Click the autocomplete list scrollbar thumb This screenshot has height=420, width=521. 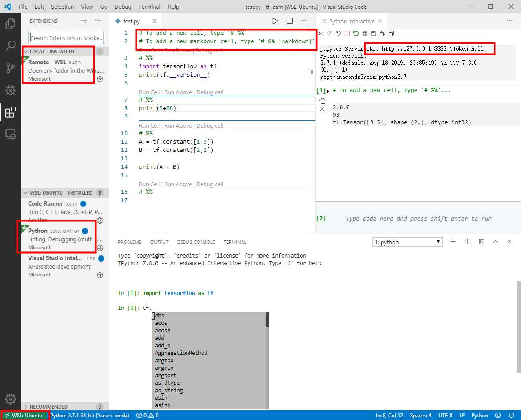pyautogui.click(x=267, y=319)
